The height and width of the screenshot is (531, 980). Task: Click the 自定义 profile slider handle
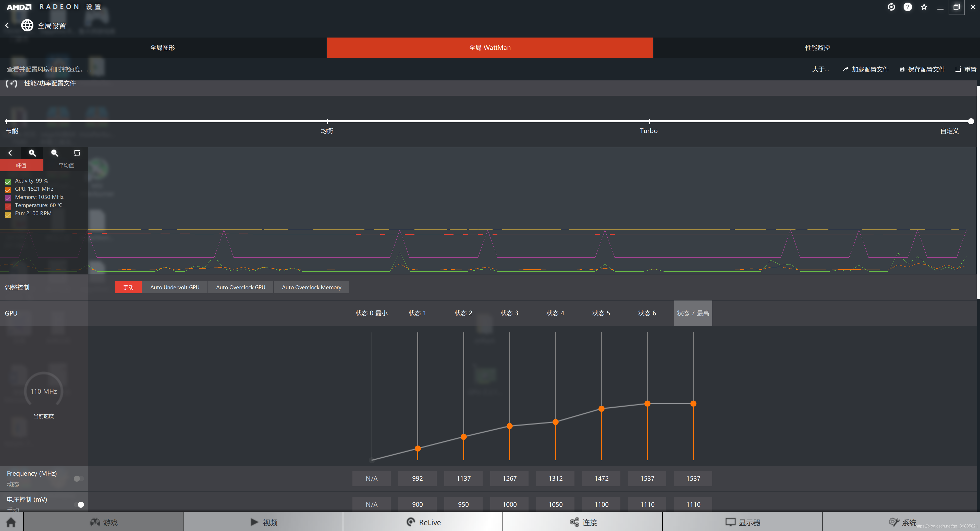(x=971, y=122)
